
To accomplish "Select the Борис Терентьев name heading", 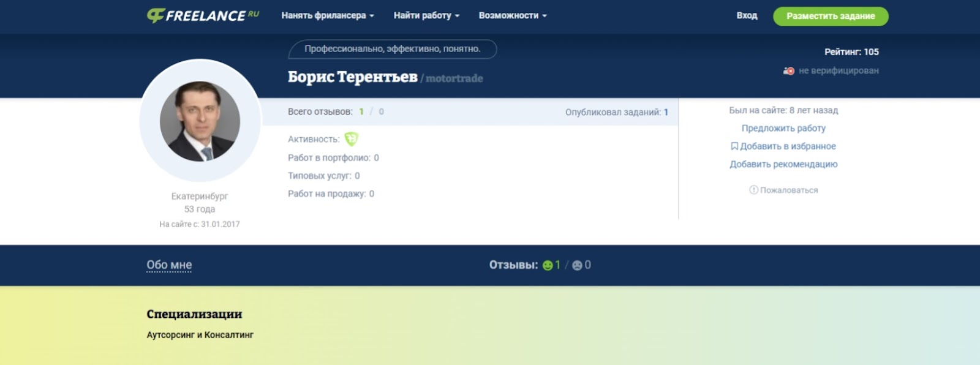I will click(353, 77).
